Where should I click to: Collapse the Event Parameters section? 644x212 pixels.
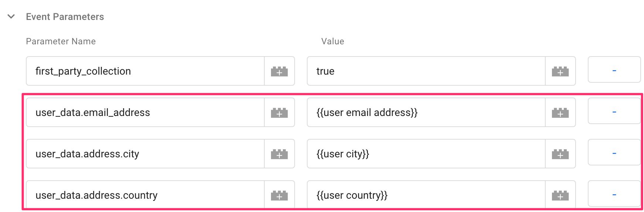click(x=11, y=17)
